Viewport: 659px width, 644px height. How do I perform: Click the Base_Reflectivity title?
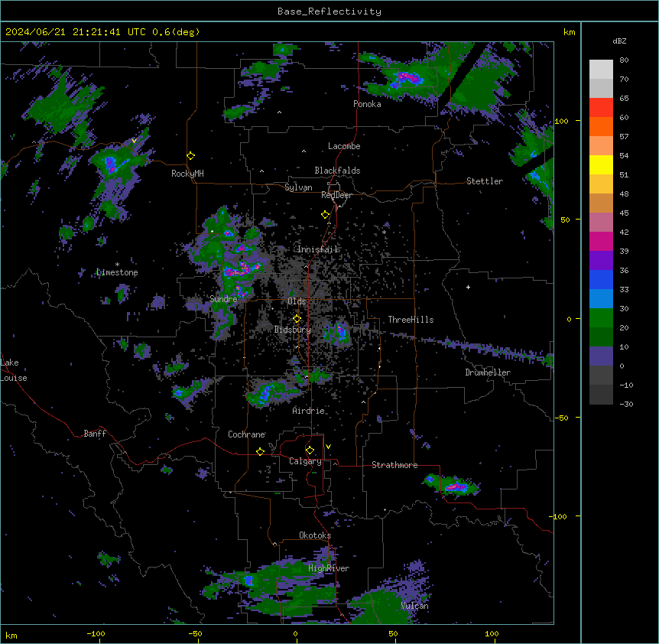pos(329,11)
